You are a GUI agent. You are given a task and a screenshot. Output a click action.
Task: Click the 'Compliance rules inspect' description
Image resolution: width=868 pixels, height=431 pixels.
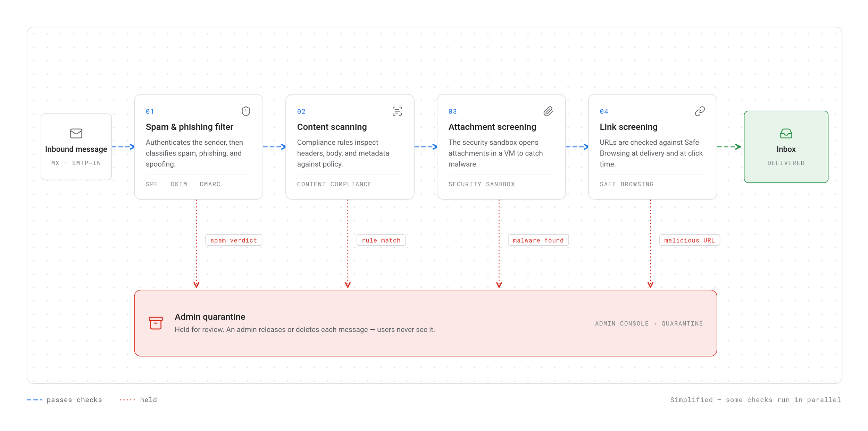point(343,153)
